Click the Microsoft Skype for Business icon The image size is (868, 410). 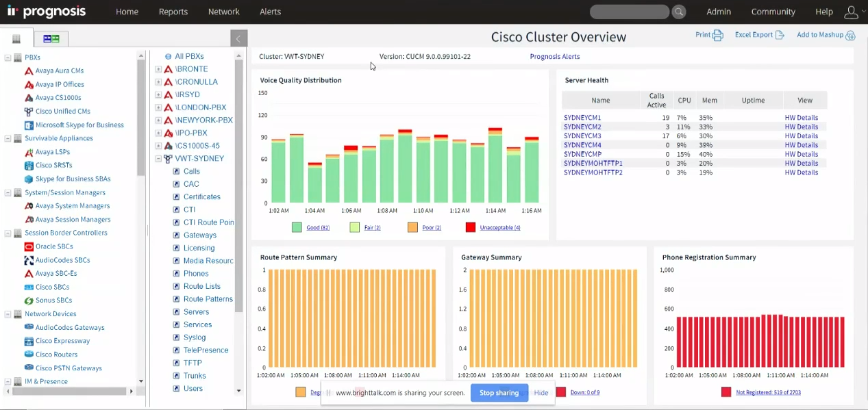pos(29,125)
